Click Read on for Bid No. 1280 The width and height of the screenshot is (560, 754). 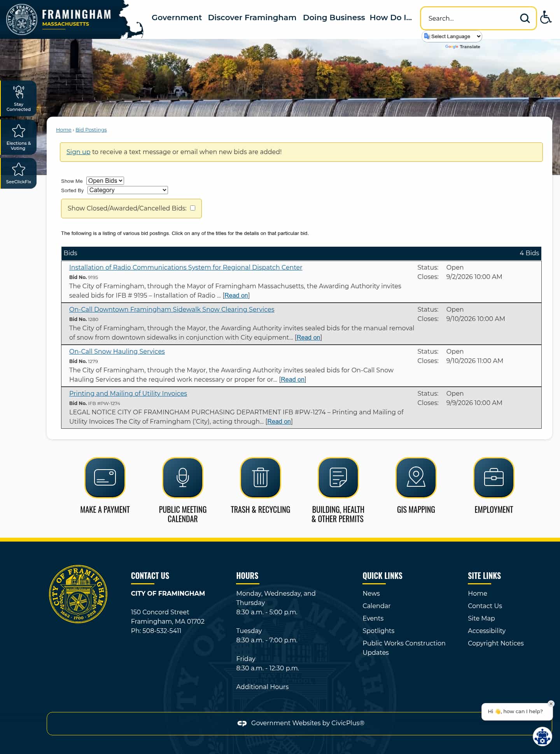[308, 337]
